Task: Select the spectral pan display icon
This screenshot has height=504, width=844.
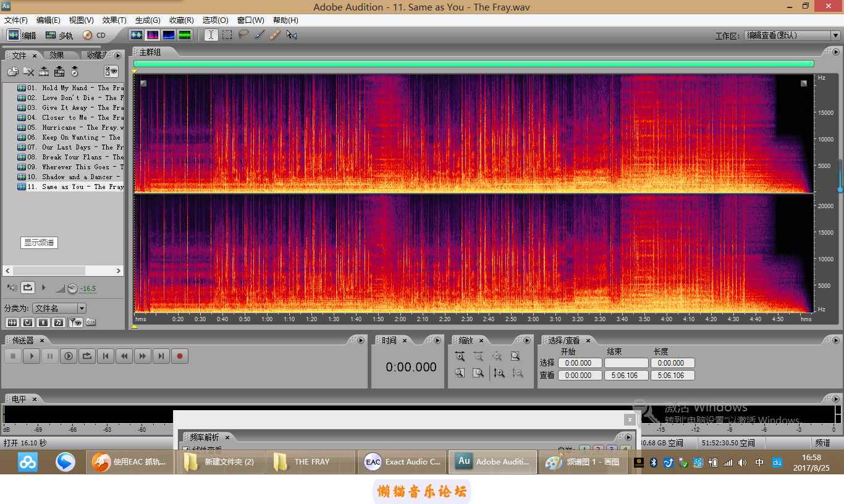Action: pos(168,35)
